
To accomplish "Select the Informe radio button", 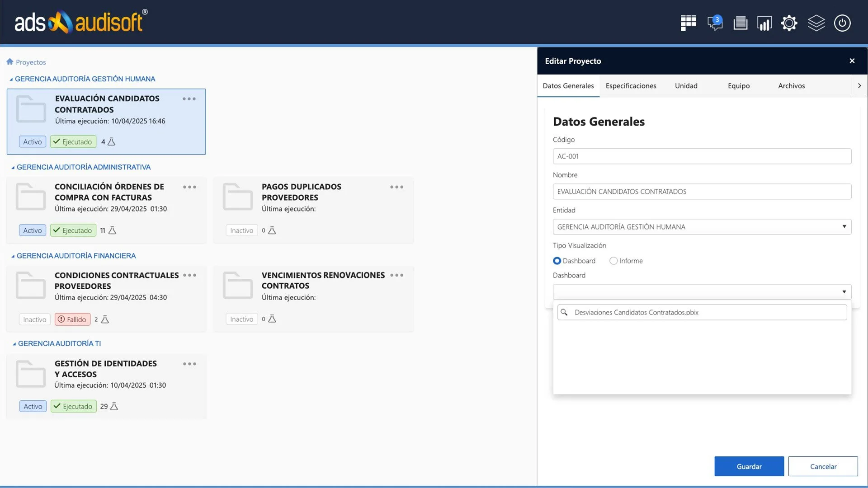I will 613,261.
